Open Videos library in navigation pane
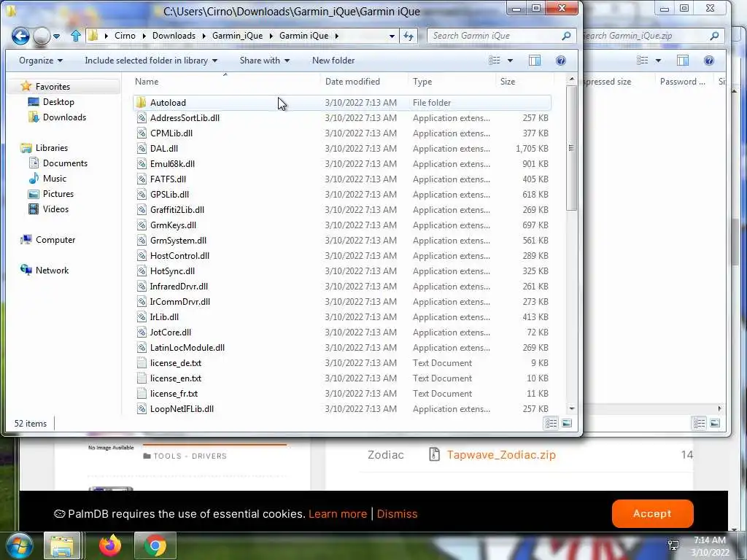The width and height of the screenshot is (747, 560). tap(55, 209)
